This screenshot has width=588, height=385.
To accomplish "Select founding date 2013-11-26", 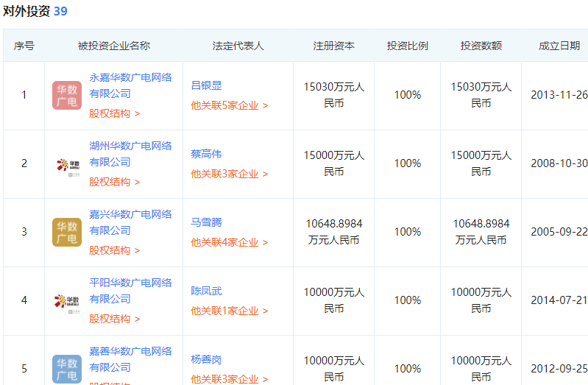I will coord(559,95).
